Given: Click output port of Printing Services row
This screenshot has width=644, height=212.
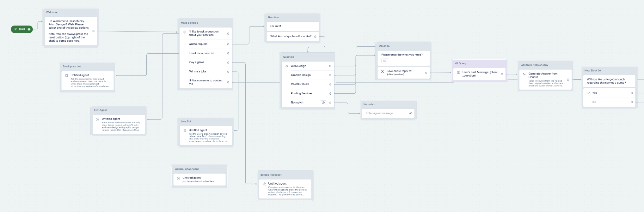Looking at the screenshot, I should tap(330, 94).
